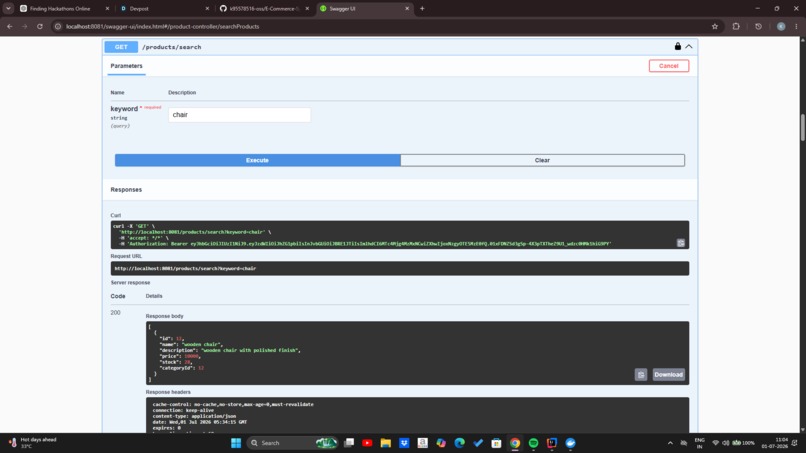The height and width of the screenshot is (453, 806).
Task: Collapse the /products/search operation with the chevron
Action: point(689,46)
